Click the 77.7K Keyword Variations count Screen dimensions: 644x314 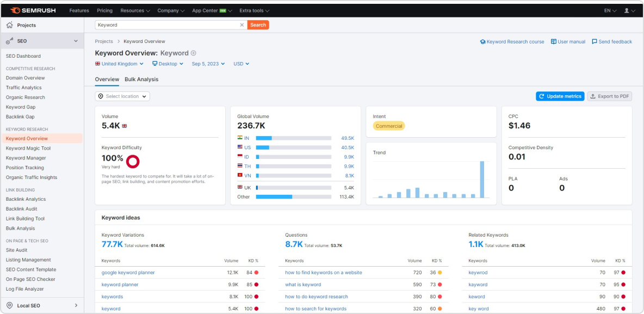[112, 244]
